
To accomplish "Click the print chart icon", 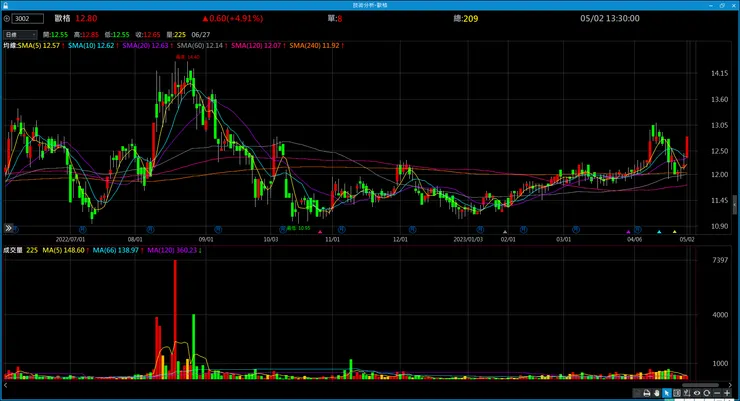I will point(647,393).
